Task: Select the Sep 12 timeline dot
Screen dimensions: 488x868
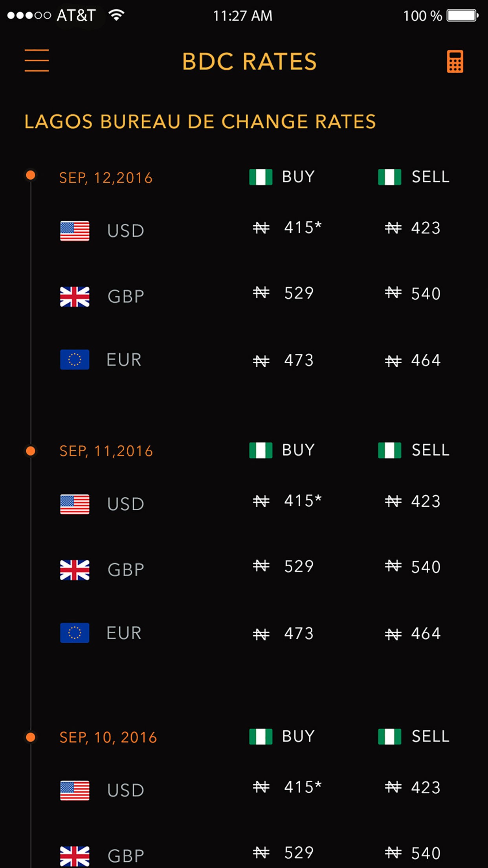Action: (x=31, y=175)
